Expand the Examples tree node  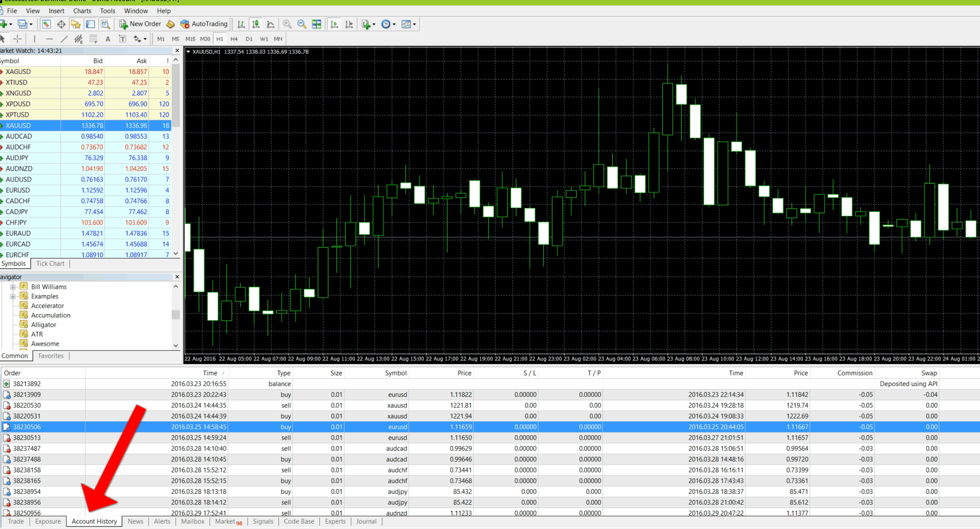[x=13, y=296]
